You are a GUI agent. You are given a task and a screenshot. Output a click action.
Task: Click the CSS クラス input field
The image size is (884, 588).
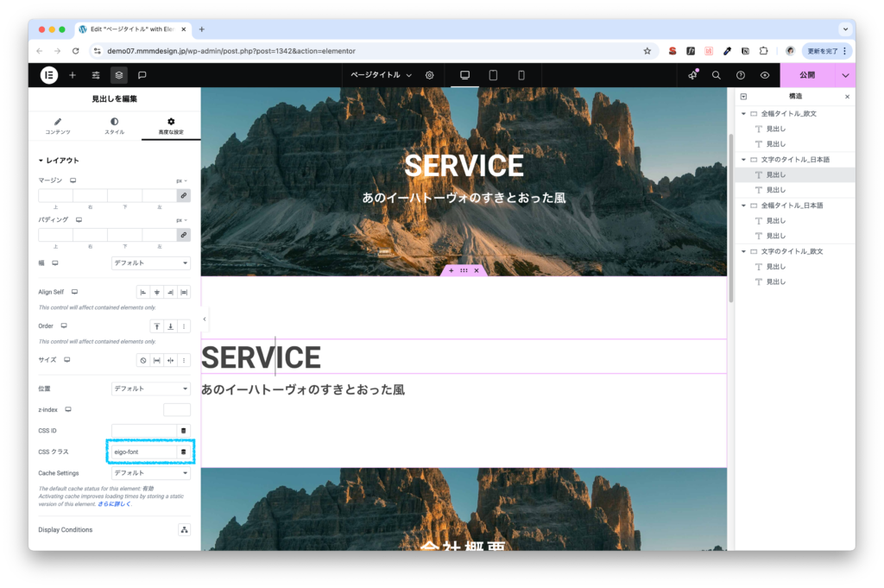(x=142, y=452)
